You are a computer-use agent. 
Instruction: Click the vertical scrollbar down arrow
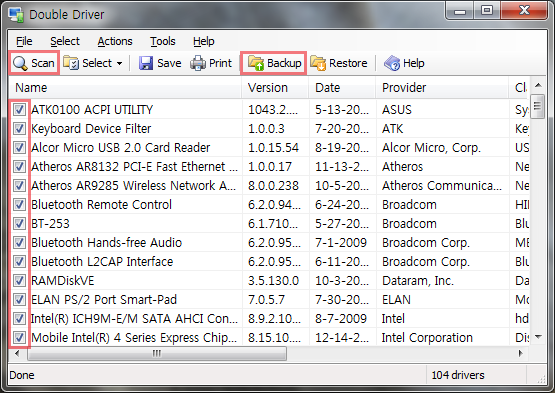[x=538, y=337]
